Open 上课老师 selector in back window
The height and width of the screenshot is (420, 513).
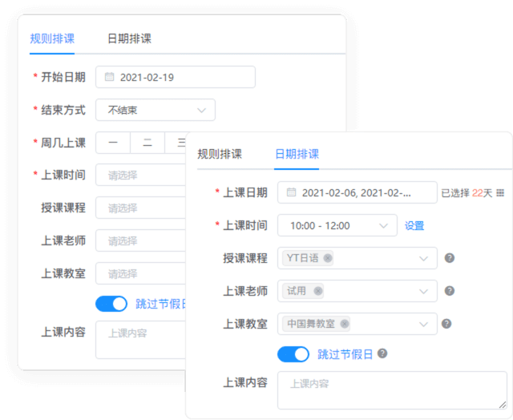pyautogui.click(x=141, y=240)
